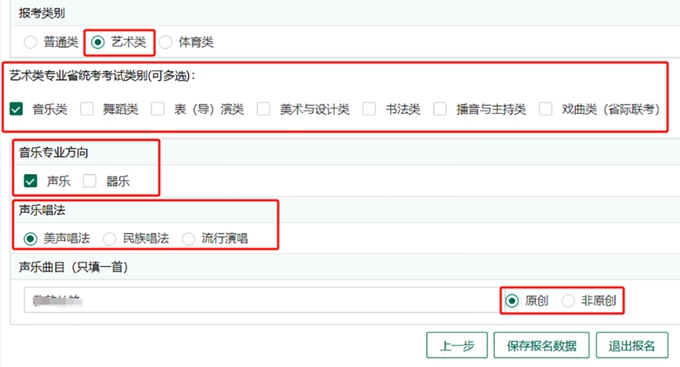680x367 pixels.
Task: Uncheck the 音乐类 checkbox
Action: click(16, 109)
